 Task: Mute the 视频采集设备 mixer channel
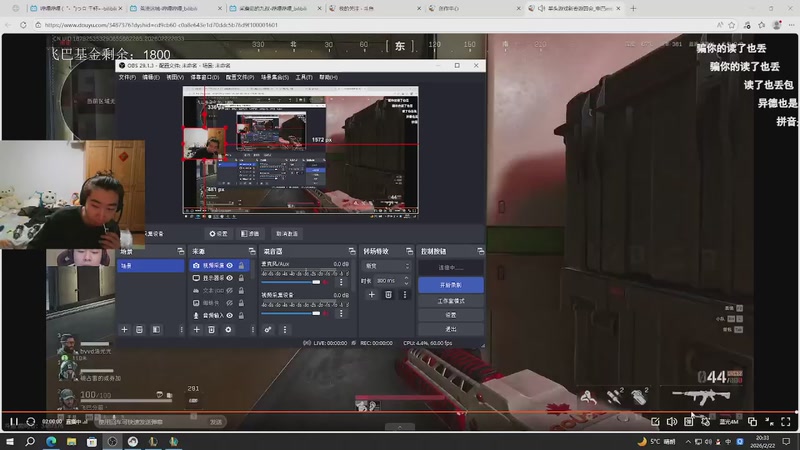(x=326, y=313)
